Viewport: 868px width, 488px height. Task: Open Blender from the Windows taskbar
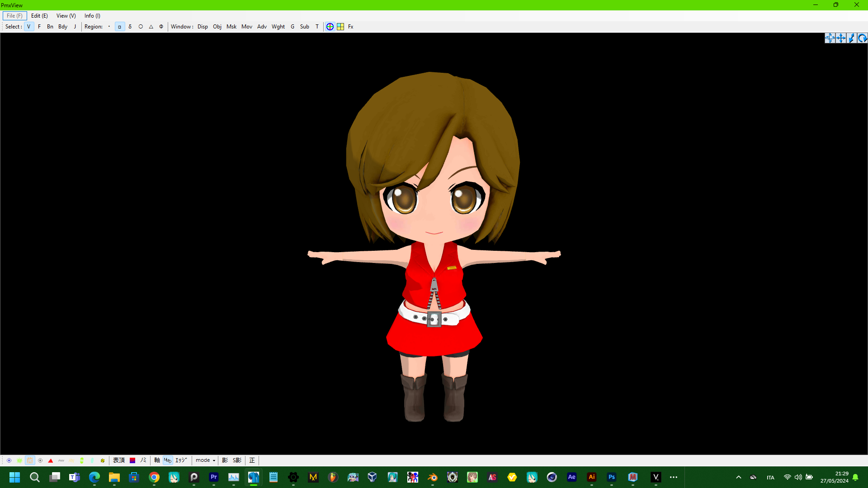click(x=433, y=477)
